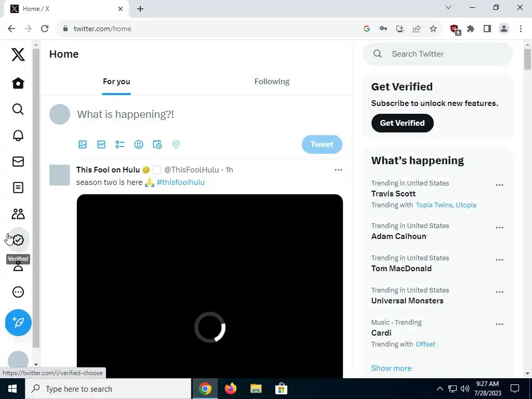Open Messages envelope icon
The image size is (532, 399).
(x=18, y=162)
